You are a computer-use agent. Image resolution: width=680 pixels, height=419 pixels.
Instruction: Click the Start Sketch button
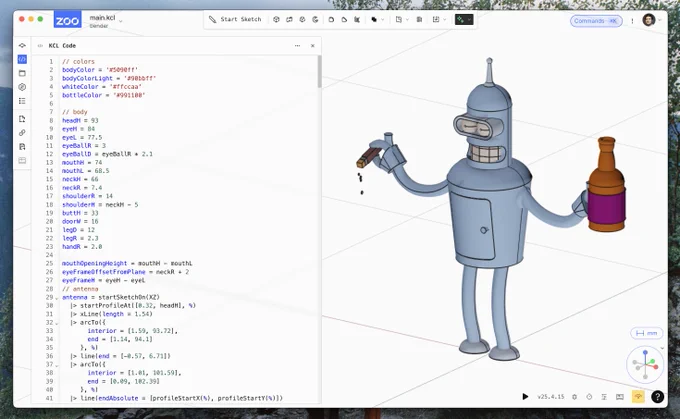tap(235, 20)
